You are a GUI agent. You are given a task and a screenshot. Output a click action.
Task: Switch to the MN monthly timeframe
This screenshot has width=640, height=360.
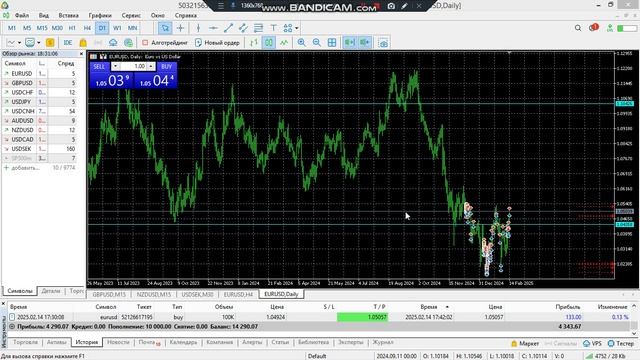[132, 28]
